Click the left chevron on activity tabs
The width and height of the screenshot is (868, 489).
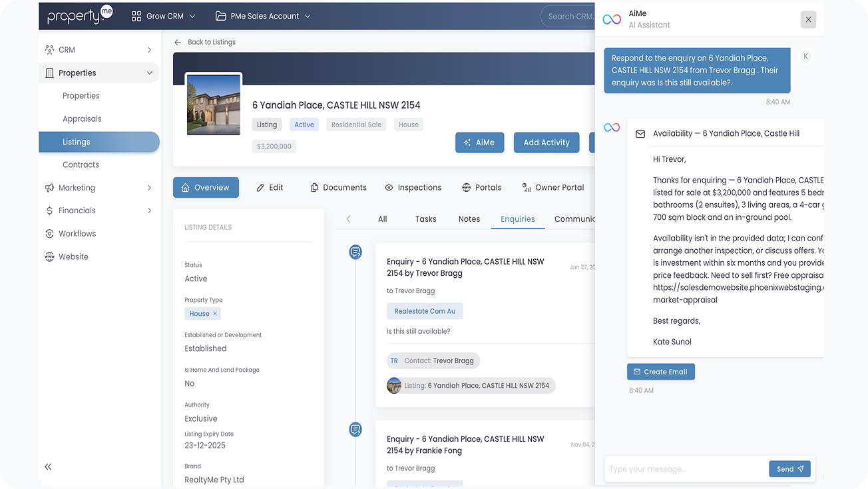click(x=348, y=219)
